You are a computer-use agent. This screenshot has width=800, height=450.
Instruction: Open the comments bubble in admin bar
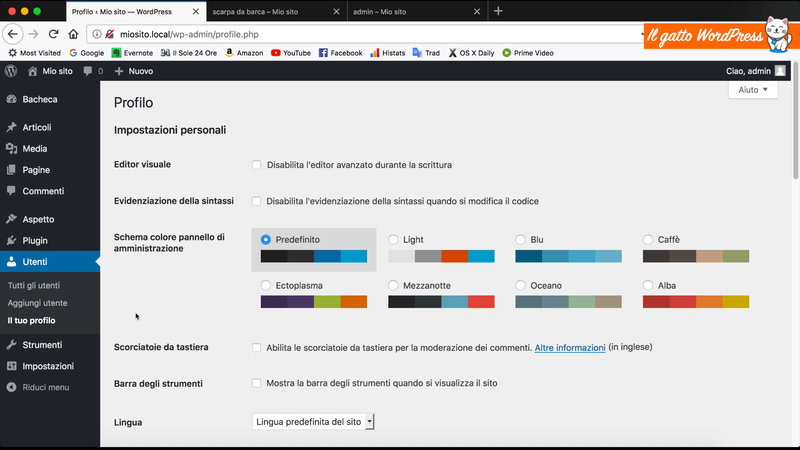point(93,71)
